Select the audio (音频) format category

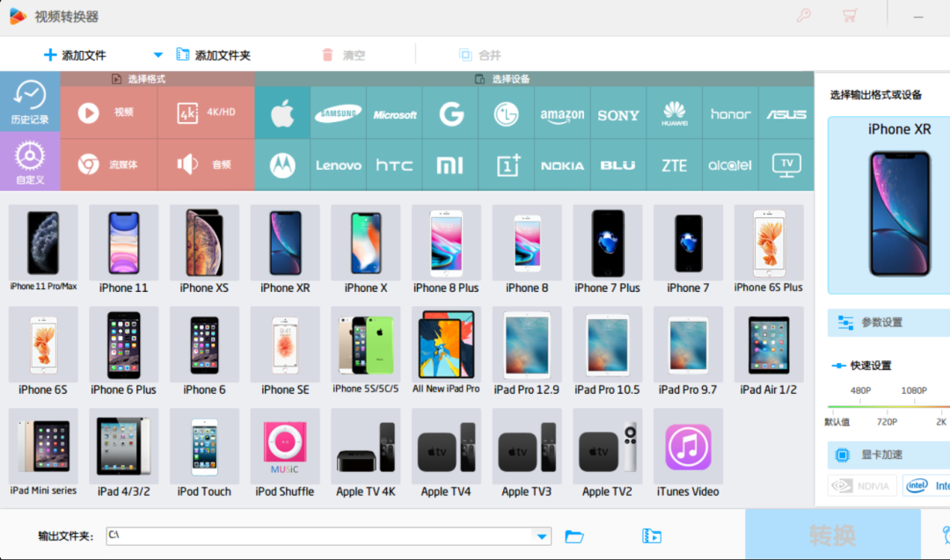[x=206, y=164]
